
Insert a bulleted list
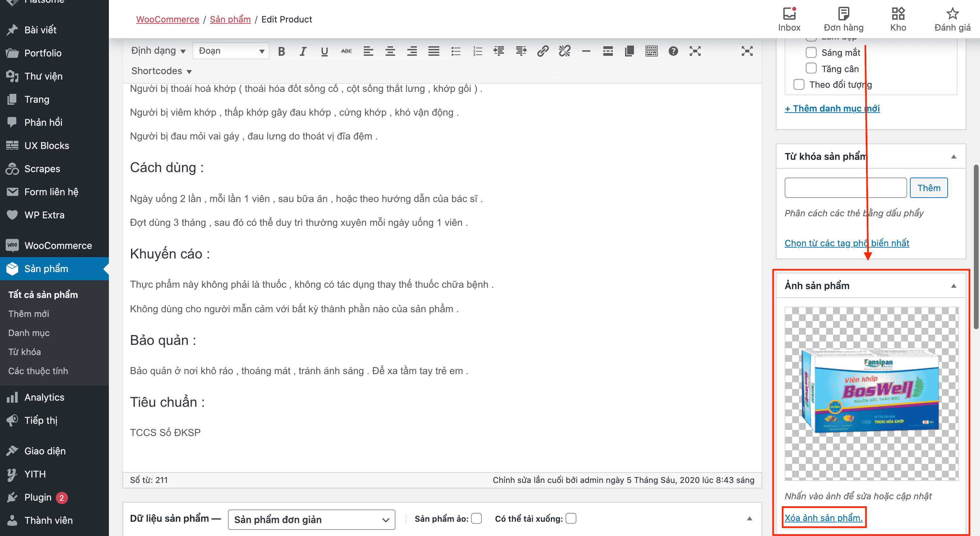(455, 51)
